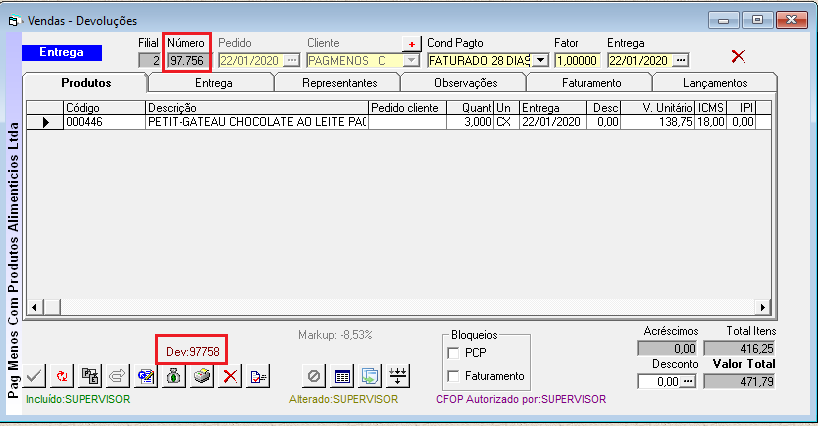
Task: Click the red plus button beside Cliente
Action: tap(411, 44)
